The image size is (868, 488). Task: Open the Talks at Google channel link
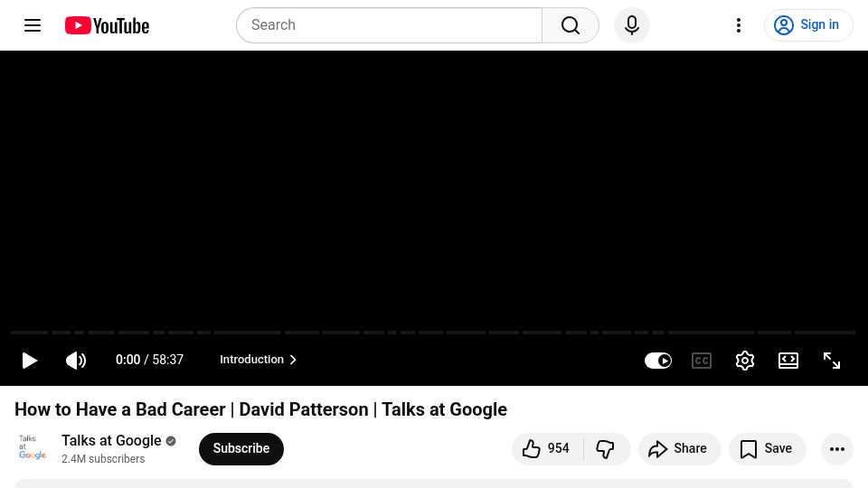(x=111, y=440)
